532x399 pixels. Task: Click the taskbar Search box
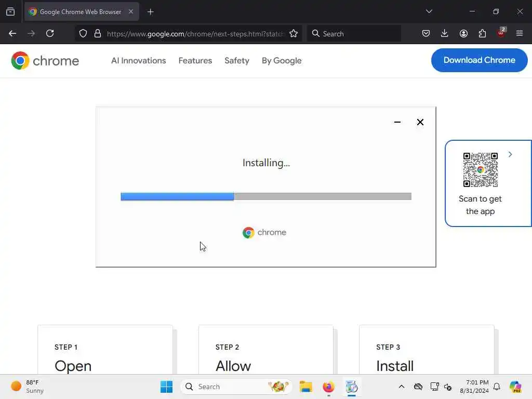[236, 387]
